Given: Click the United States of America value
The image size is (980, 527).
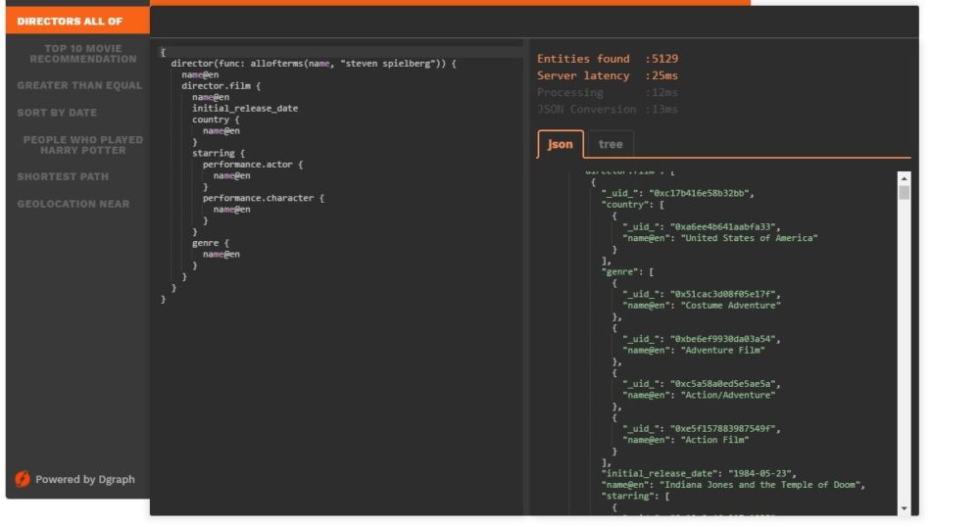Looking at the screenshot, I should coord(750,238).
